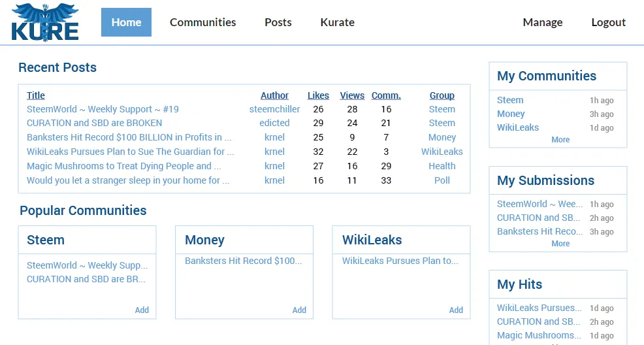Viewport: 644px width, 345px height.
Task: Click views count 28 on SteemWorld row
Action: pos(352,109)
